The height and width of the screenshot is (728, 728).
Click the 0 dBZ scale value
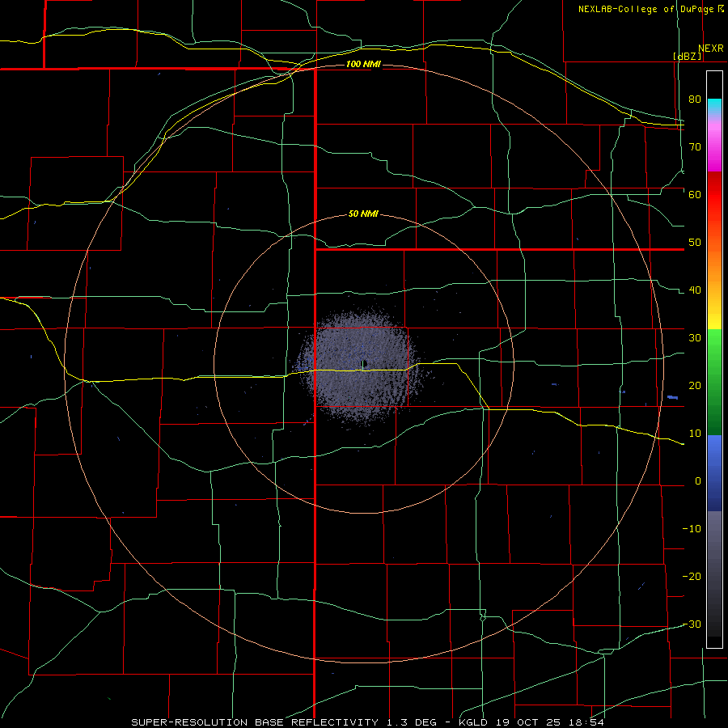point(698,481)
